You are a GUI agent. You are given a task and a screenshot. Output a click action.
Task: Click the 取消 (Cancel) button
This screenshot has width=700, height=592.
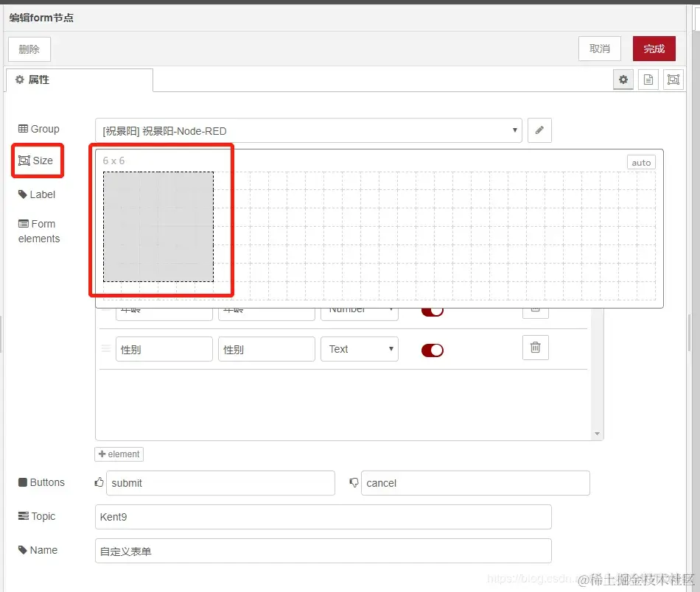[600, 49]
